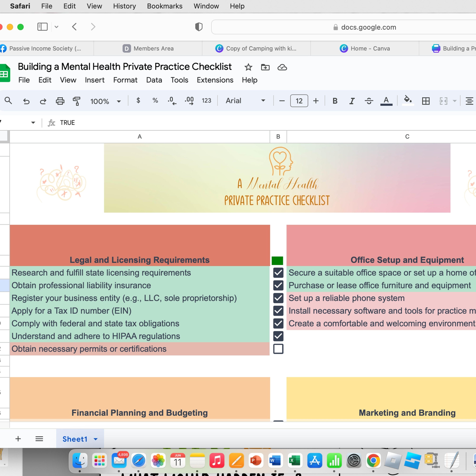Uncheck 'Register your business entity' checkbox

pos(278,298)
